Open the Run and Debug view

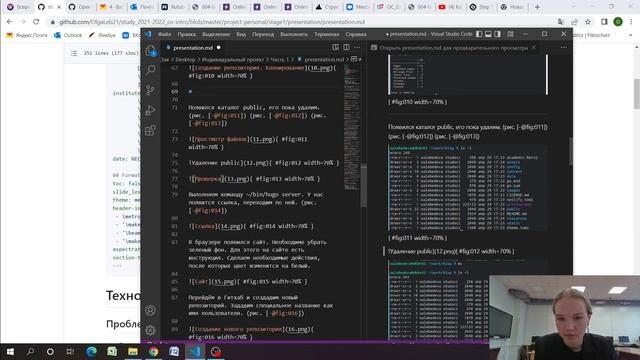[x=151, y=110]
